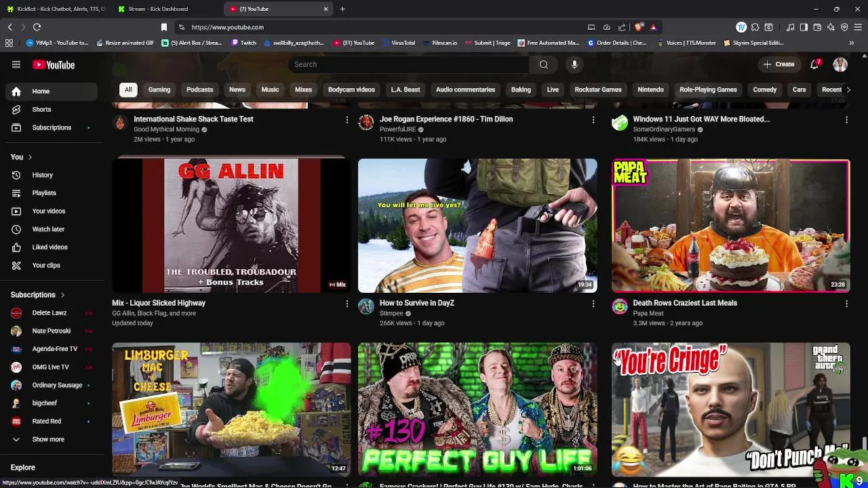868x488 pixels.
Task: Open the TV extension icon
Action: click(x=741, y=27)
